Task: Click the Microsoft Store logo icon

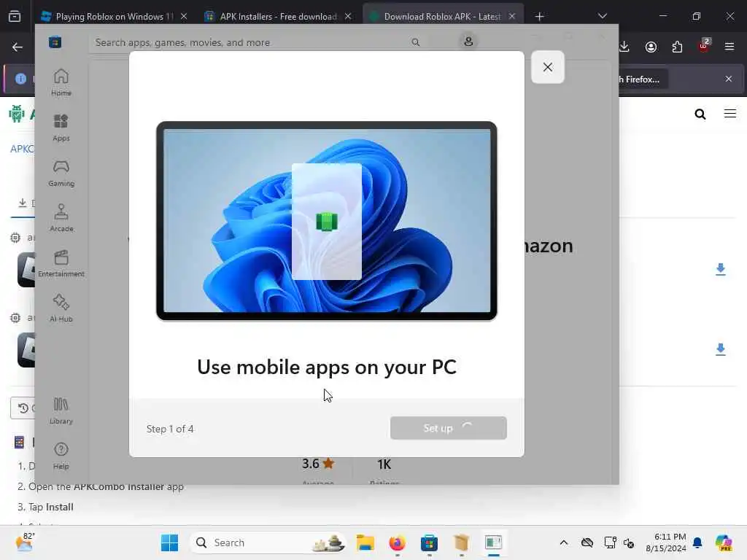Action: (x=55, y=42)
